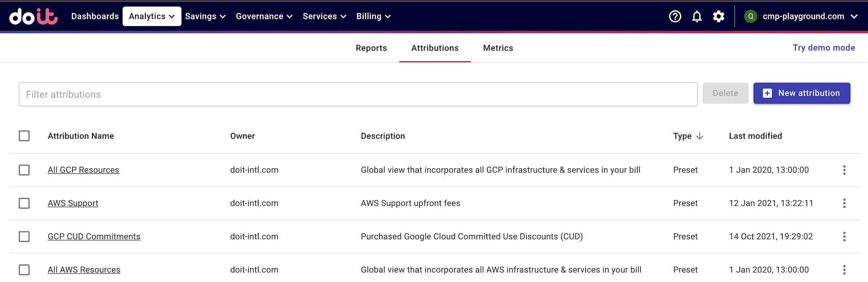Toggle the select-all checkbox in the table header
Screen dimensions: 868x282
pyautogui.click(x=24, y=136)
